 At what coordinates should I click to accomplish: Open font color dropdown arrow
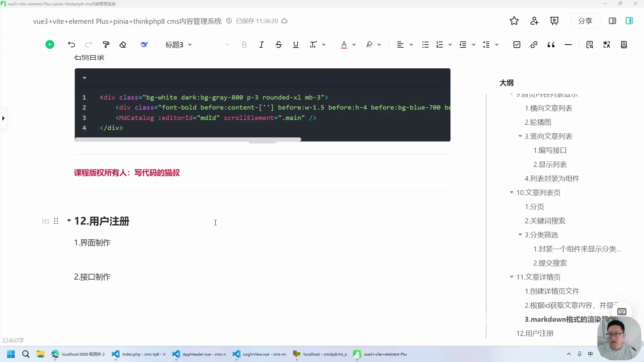point(354,45)
